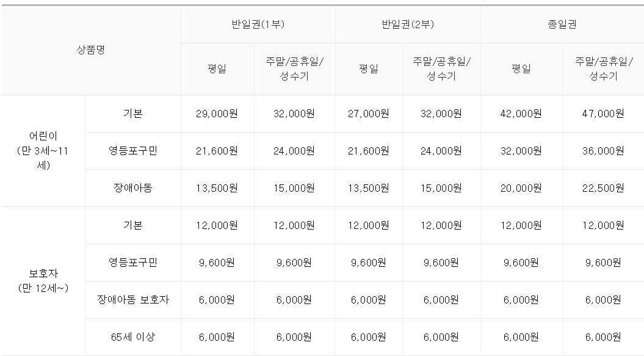
Task: Select the 반일권(1부) column header
Action: coord(258,24)
